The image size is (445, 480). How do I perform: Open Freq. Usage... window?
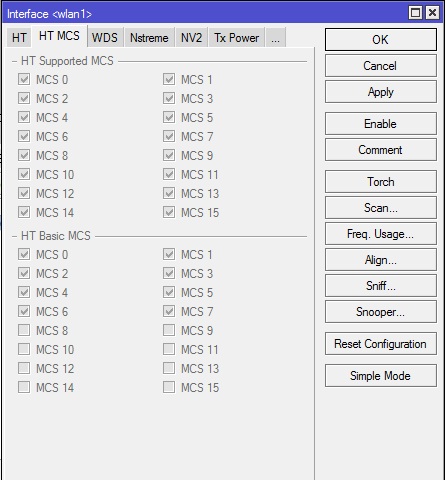point(381,234)
